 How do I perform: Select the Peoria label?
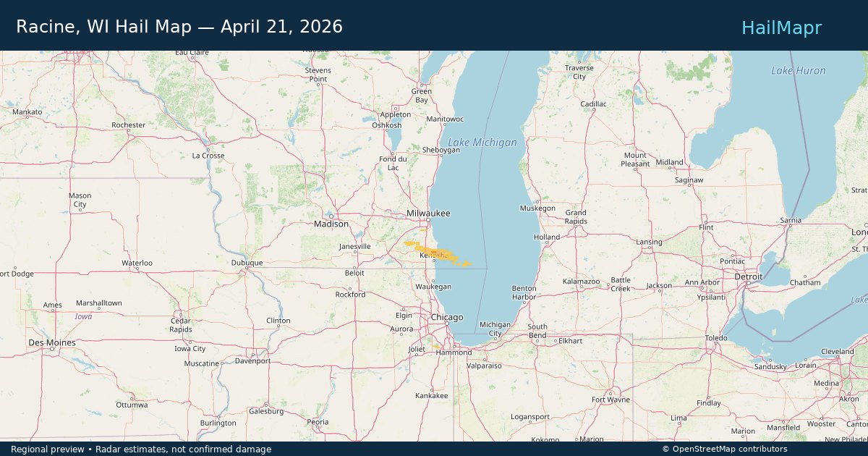click(x=318, y=422)
